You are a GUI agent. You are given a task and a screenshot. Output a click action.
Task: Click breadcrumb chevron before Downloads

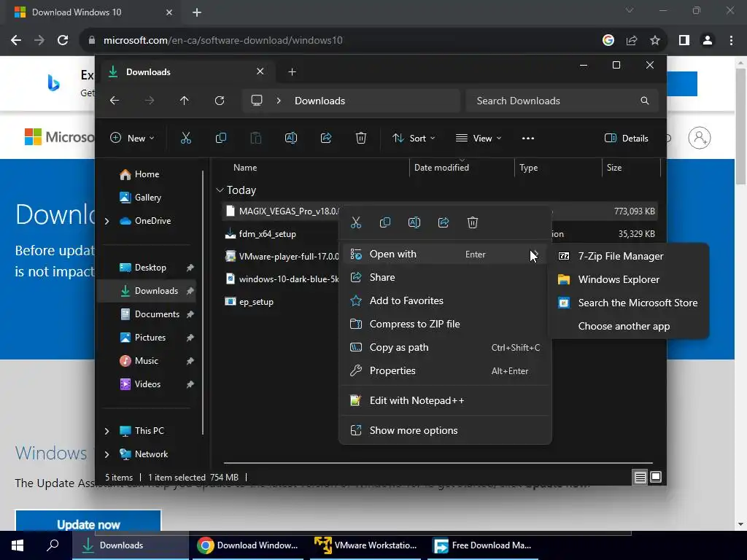pos(279,101)
